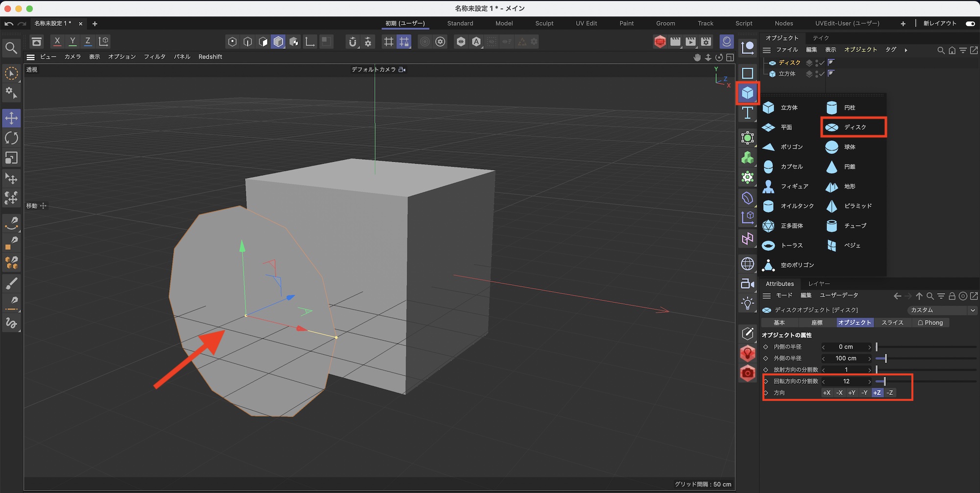980x493 pixels.
Task: Click the cube primitive palette icon
Action: tap(747, 93)
